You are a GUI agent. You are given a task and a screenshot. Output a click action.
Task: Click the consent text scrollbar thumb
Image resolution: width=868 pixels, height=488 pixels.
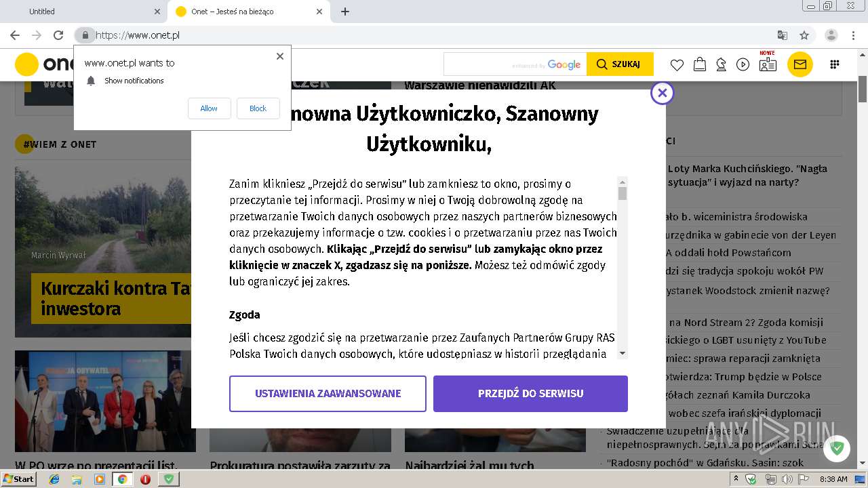(x=623, y=194)
